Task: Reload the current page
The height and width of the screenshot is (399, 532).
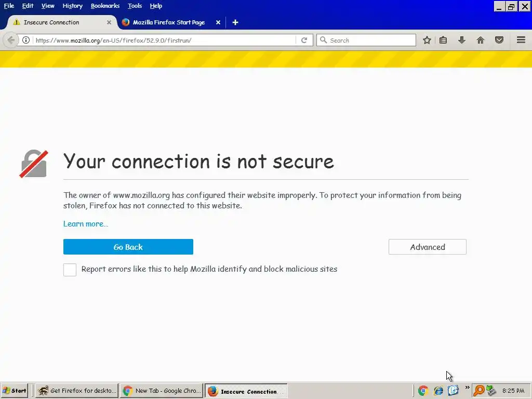Action: [304, 40]
